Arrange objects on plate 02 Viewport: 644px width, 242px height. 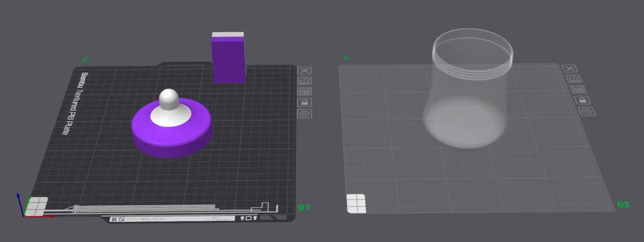pyautogui.click(x=578, y=89)
